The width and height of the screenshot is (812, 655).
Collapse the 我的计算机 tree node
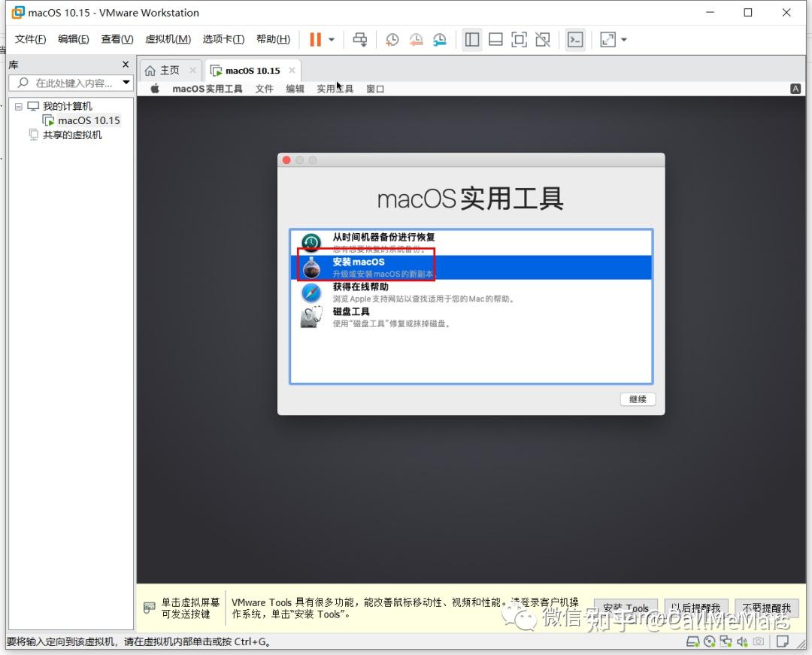(x=19, y=106)
